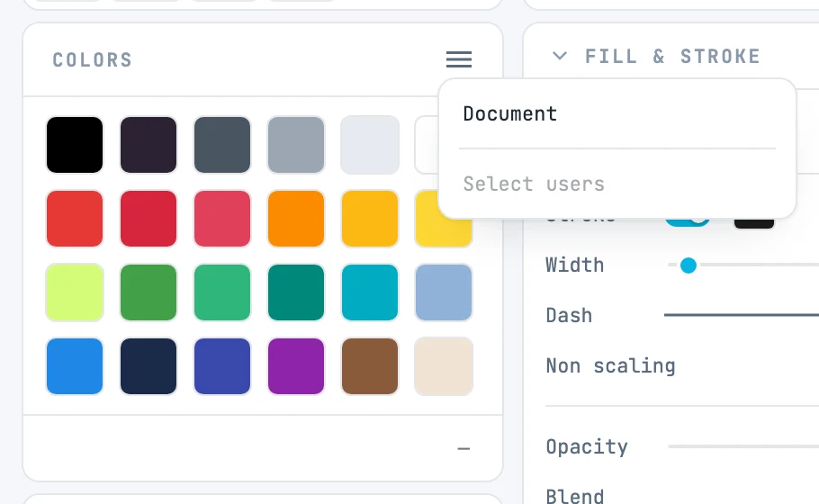Open the Colors panel hamburger menu
The image size is (819, 504).
[x=459, y=59]
